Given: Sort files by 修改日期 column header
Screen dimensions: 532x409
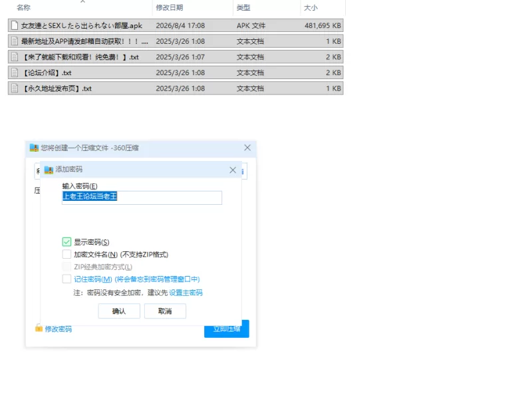Looking at the screenshot, I should [x=170, y=7].
